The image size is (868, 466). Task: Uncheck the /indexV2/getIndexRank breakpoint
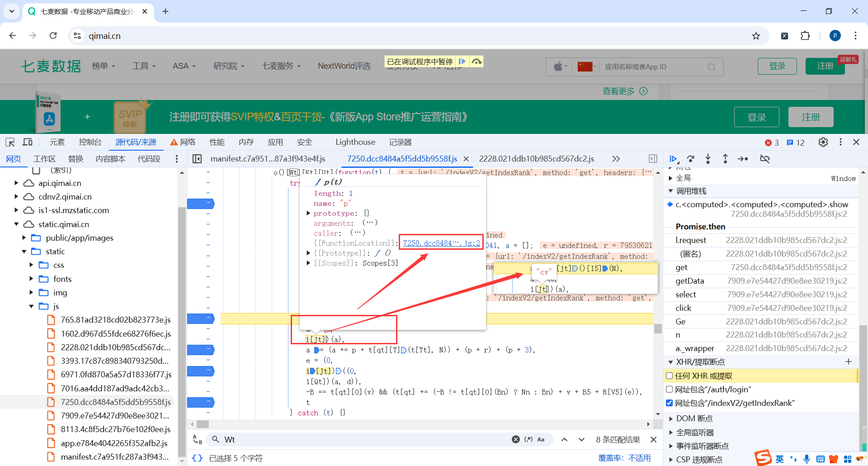(x=669, y=403)
